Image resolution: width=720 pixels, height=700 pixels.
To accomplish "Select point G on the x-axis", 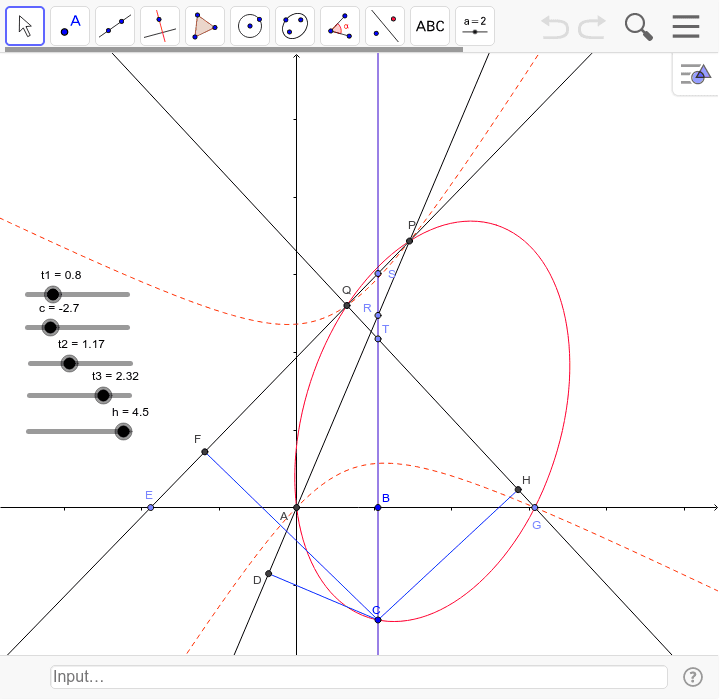I will [535, 508].
